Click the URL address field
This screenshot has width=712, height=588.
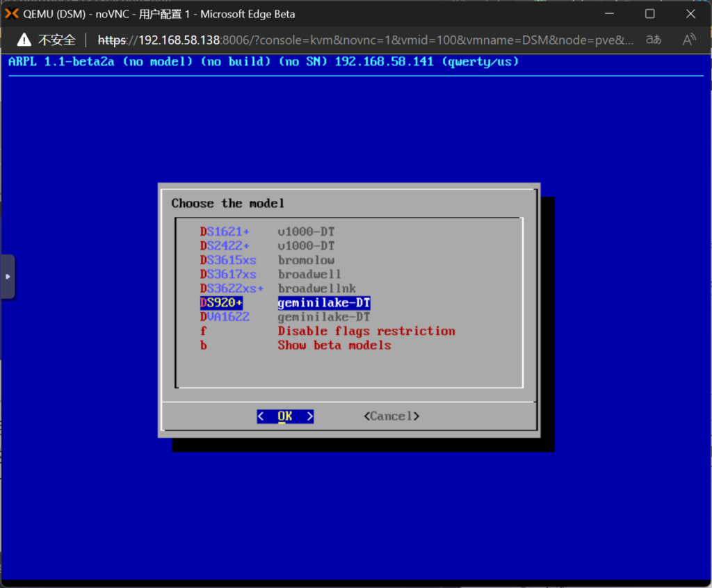click(365, 40)
